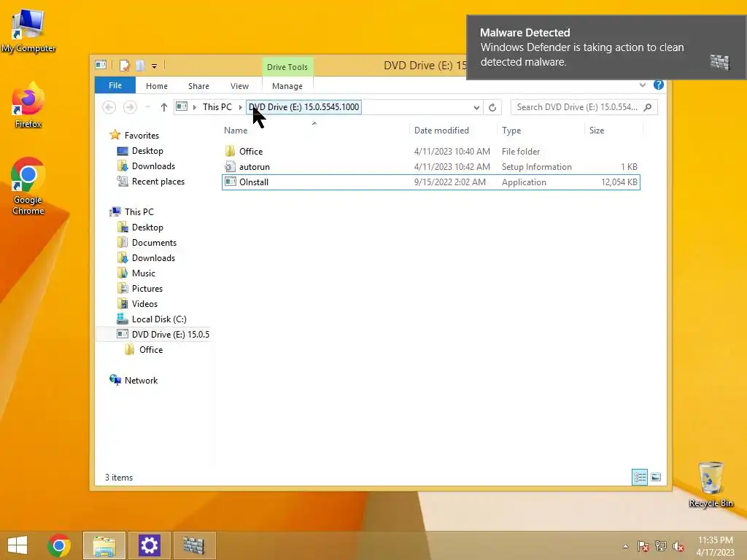Open Downloads under Favorites
Screen dimensions: 747x560
coord(153,166)
